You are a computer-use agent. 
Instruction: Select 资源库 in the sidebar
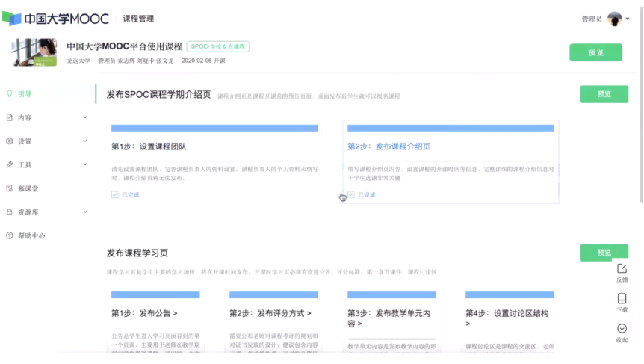[28, 212]
